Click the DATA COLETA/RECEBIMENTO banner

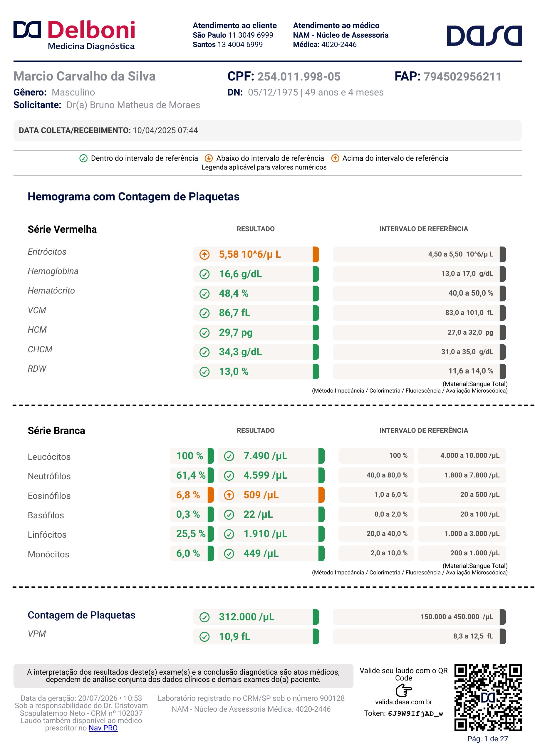(x=267, y=130)
